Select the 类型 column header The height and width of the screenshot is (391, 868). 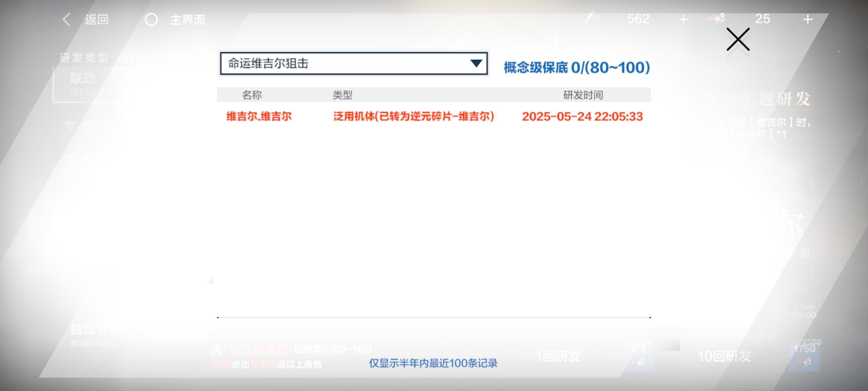coord(342,95)
